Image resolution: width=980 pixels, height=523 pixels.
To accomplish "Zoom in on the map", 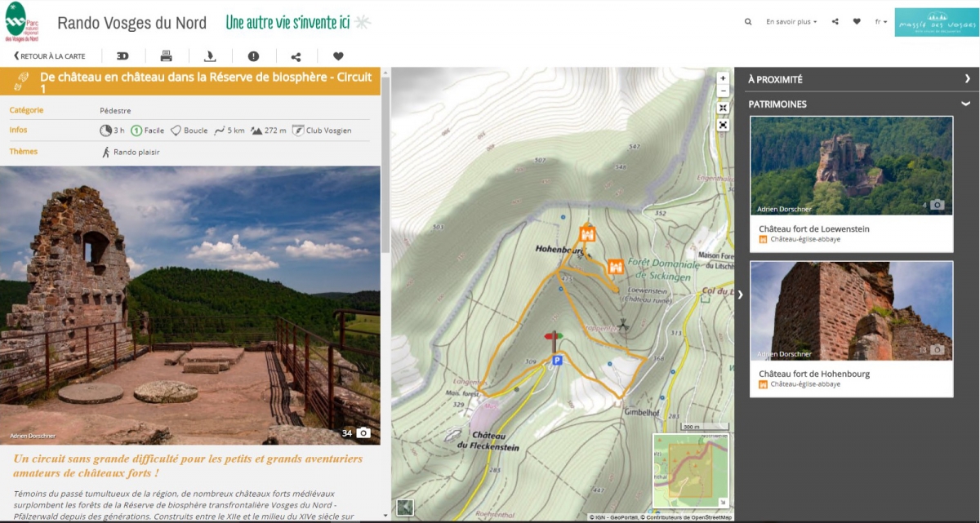I will point(723,78).
